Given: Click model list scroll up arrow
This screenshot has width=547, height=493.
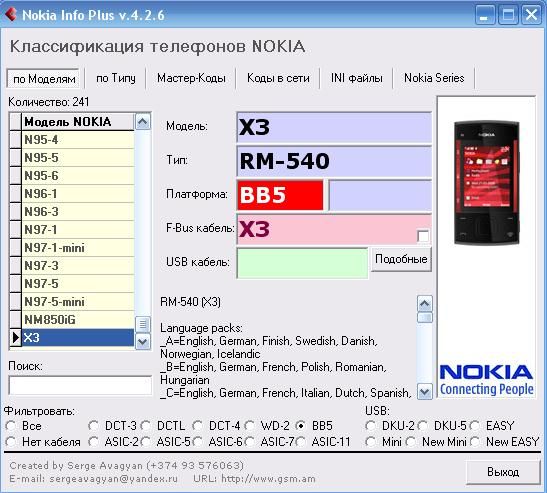Looking at the screenshot, I should (143, 122).
